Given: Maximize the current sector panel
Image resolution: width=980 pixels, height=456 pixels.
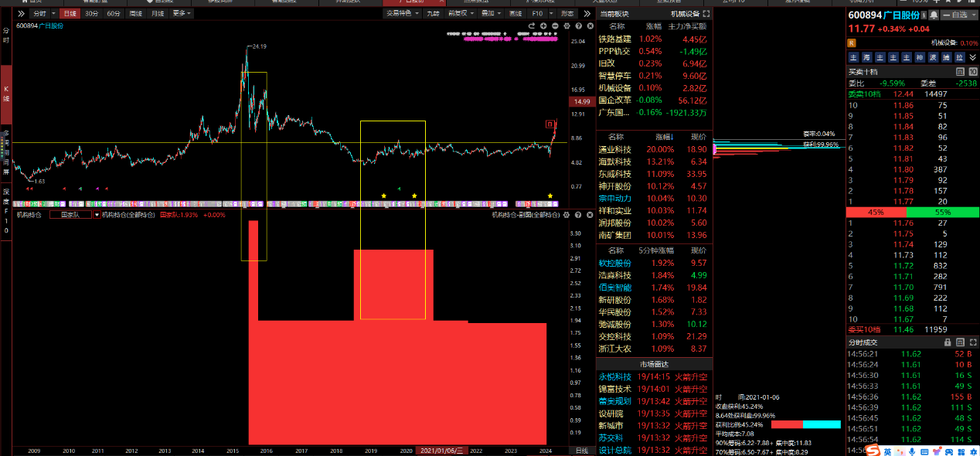Looking at the screenshot, I should click(706, 14).
